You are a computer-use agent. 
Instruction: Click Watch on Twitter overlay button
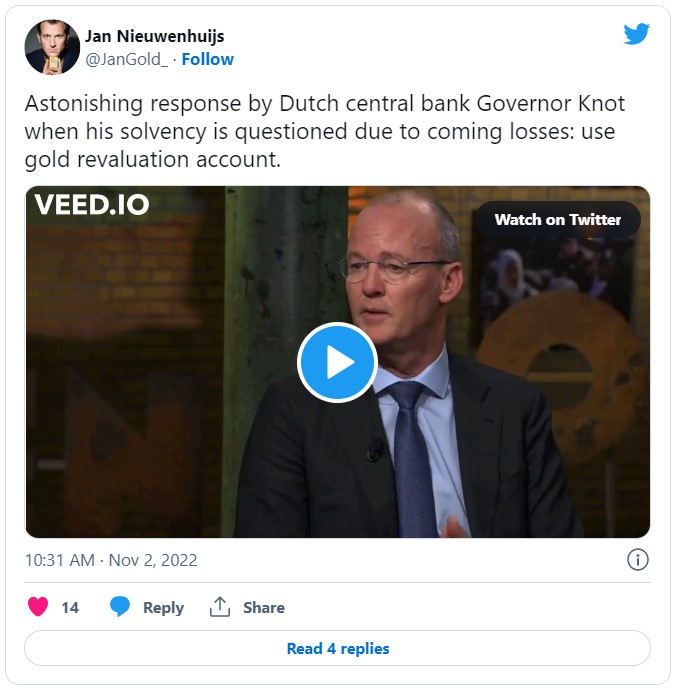(x=558, y=219)
